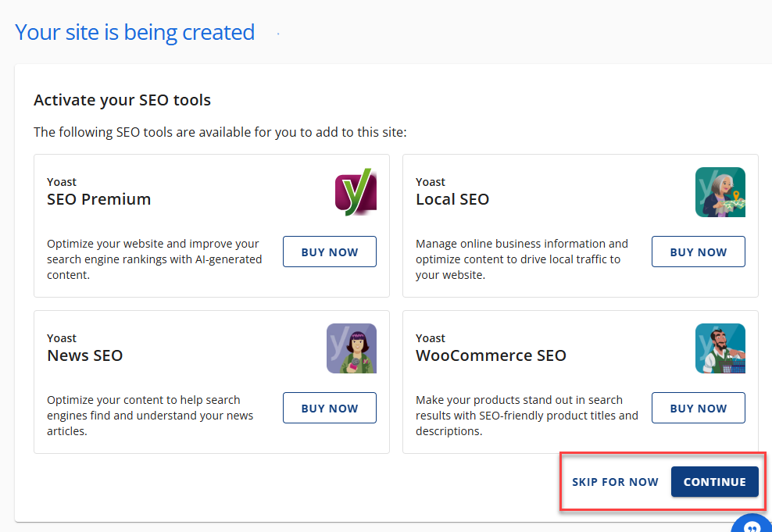Click the SEO Premium card title
772x532 pixels.
98,199
